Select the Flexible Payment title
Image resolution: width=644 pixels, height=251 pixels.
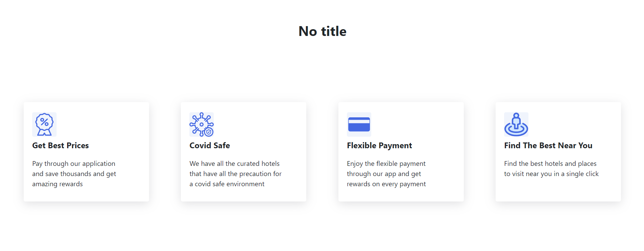pos(379,146)
